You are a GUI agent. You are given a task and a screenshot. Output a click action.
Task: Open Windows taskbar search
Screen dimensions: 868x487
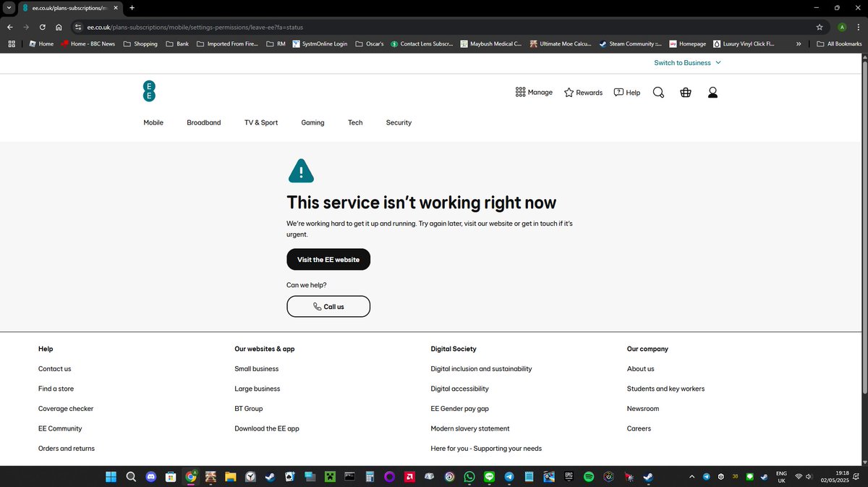pyautogui.click(x=131, y=477)
